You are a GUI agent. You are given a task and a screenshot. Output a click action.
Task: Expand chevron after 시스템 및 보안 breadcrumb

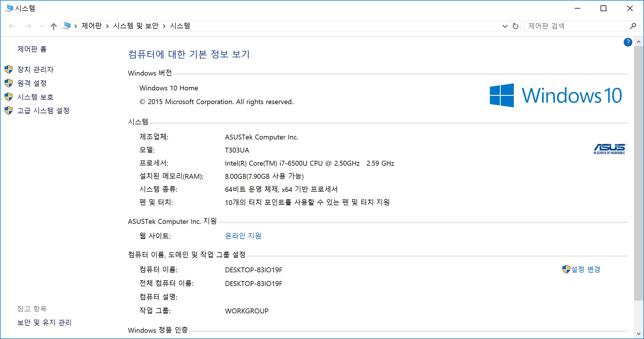pyautogui.click(x=164, y=26)
